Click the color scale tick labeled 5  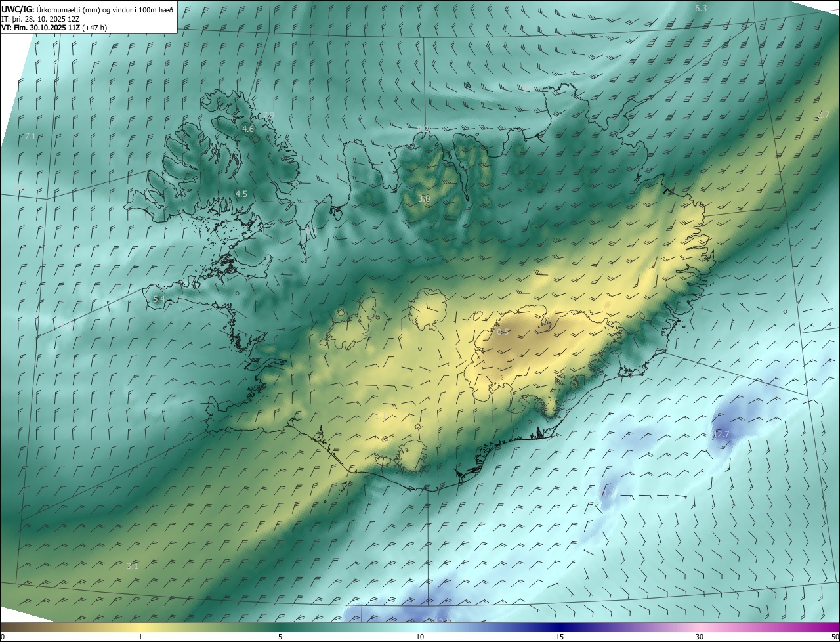pyautogui.click(x=280, y=637)
